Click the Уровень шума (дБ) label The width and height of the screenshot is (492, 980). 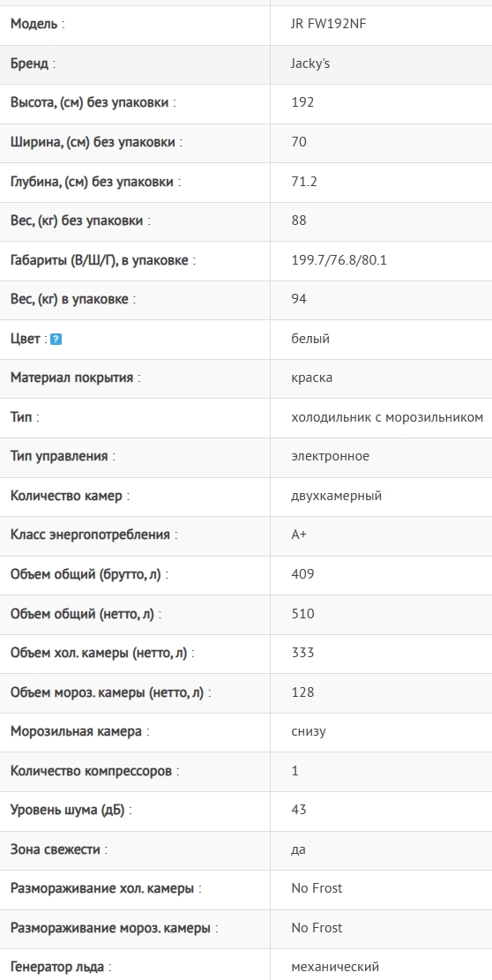[71, 810]
